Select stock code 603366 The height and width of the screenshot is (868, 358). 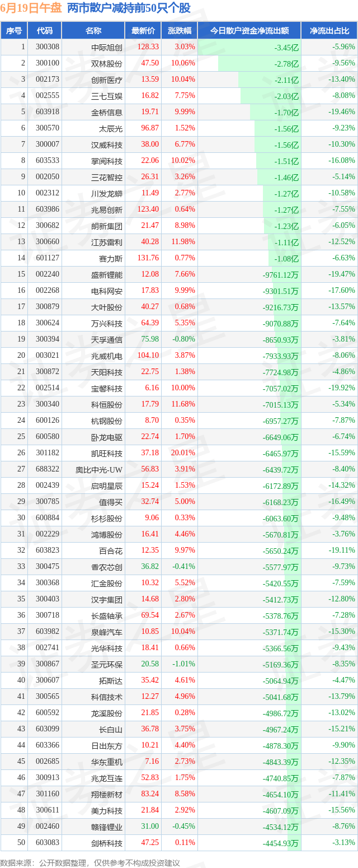[x=48, y=745]
